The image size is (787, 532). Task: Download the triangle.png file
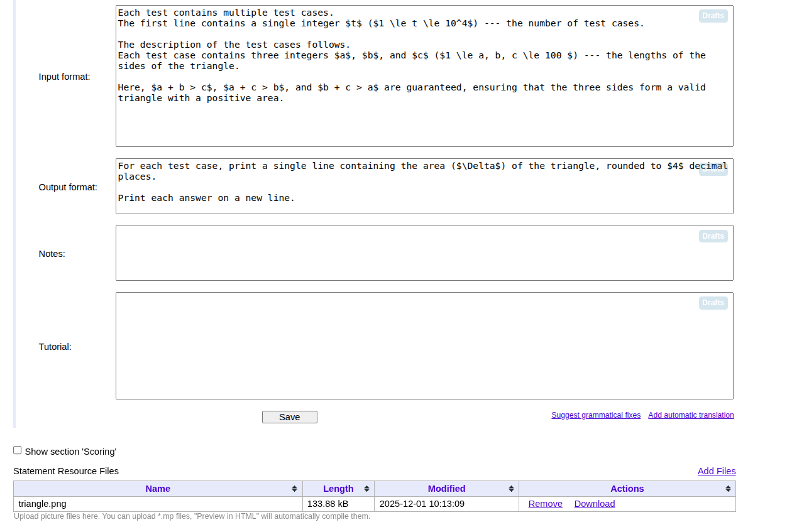coord(594,504)
